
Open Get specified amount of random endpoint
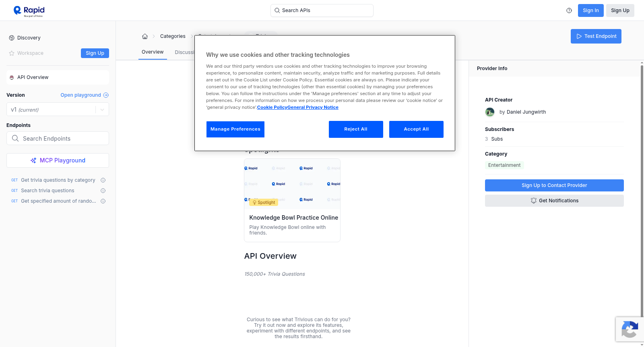click(x=58, y=201)
